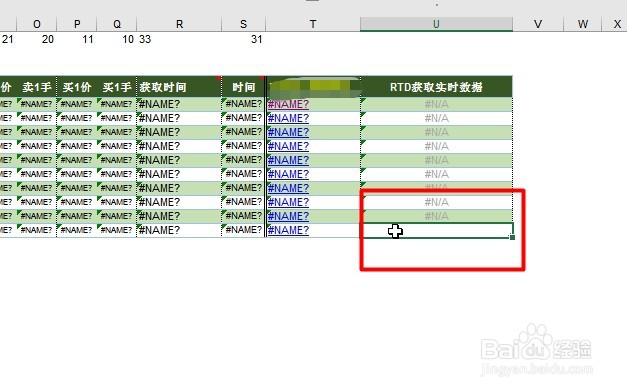This screenshot has width=627, height=391.
Task: Select column header S
Action: click(x=243, y=24)
